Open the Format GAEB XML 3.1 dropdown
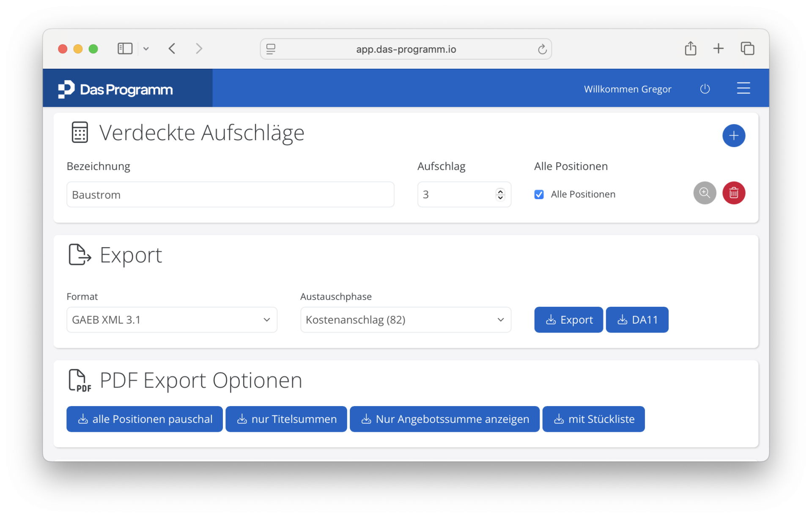Screen dimensions: 812x518 coord(172,320)
